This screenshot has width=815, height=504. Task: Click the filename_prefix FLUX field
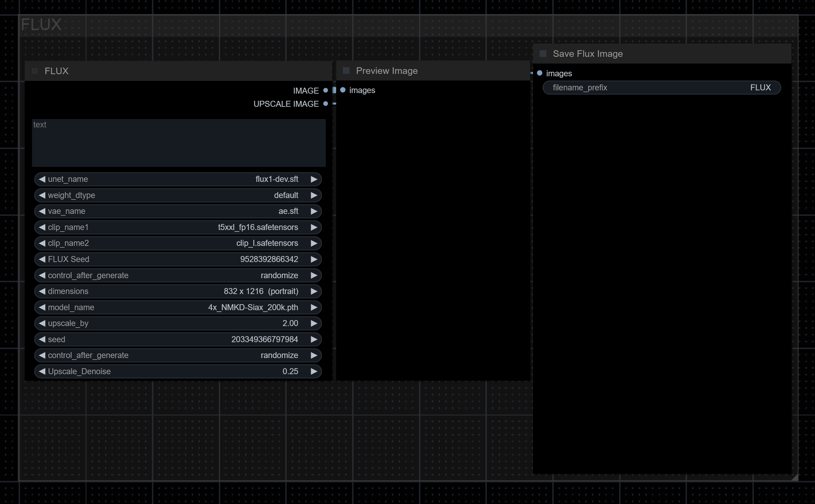point(661,88)
